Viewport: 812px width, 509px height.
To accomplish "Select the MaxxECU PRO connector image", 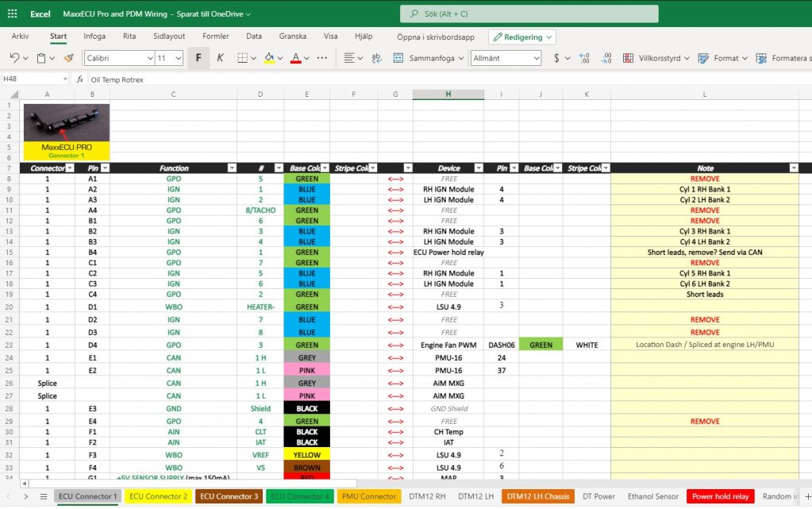I will (x=67, y=132).
